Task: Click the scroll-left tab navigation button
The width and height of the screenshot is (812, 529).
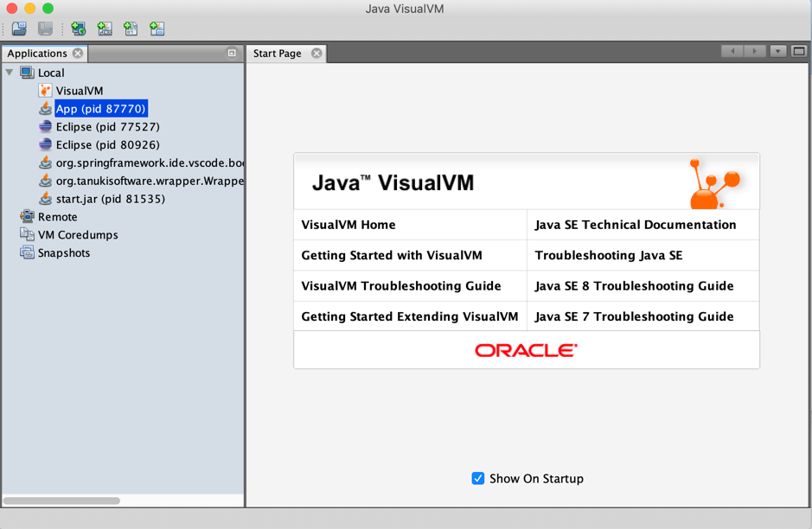Action: pos(732,51)
